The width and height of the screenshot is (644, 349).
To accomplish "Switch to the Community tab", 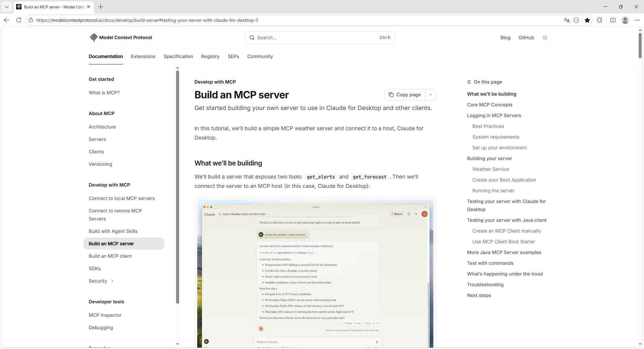I will point(260,56).
